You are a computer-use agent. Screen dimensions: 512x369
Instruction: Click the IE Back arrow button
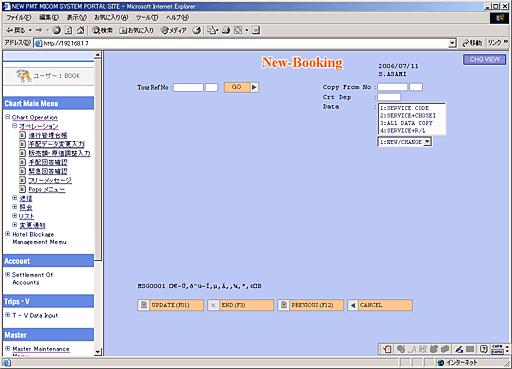point(15,30)
